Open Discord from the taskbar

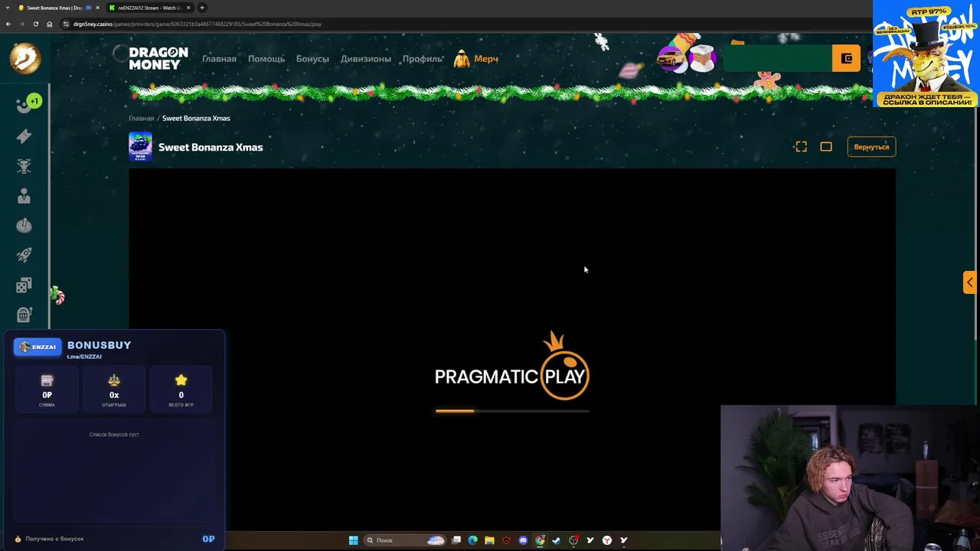(x=523, y=540)
